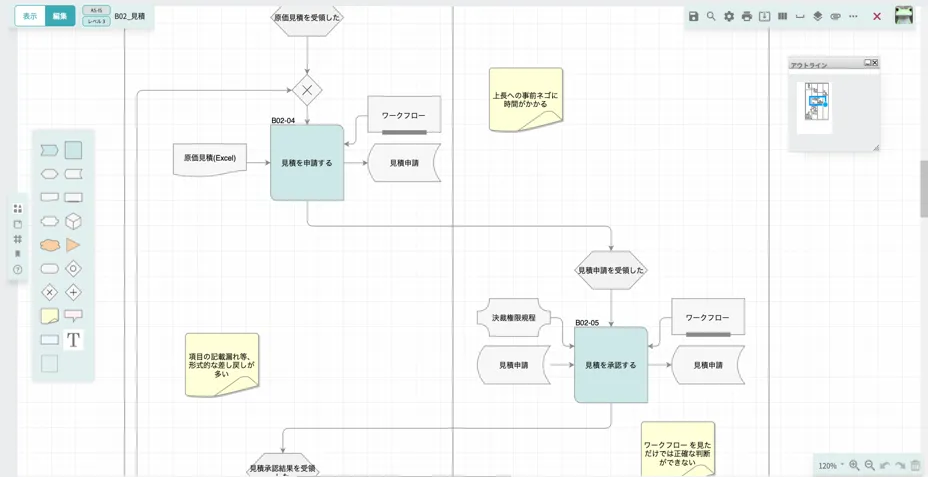Click the B02_見積 diagram title

point(130,17)
